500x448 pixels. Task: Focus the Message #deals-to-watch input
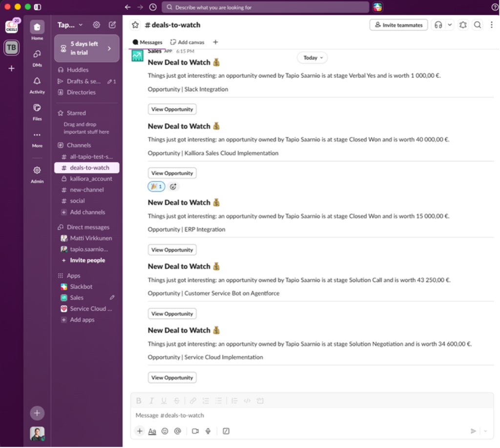[x=312, y=415]
